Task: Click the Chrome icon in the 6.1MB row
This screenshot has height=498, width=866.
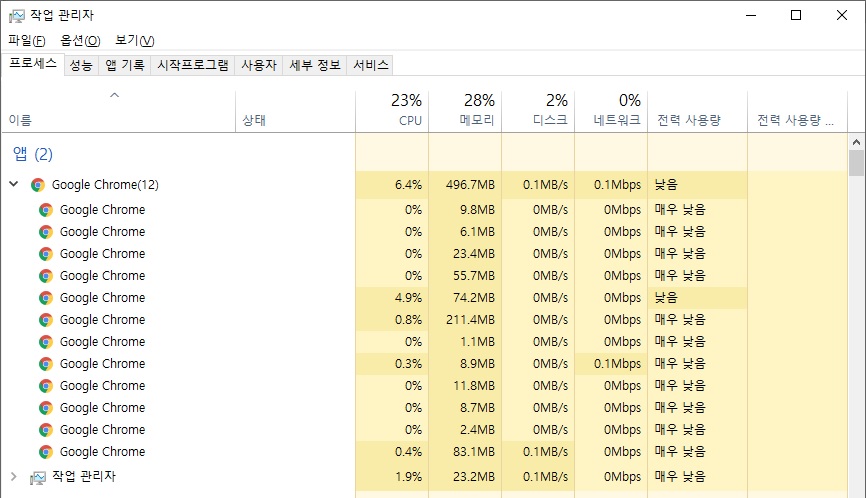Action: point(46,232)
